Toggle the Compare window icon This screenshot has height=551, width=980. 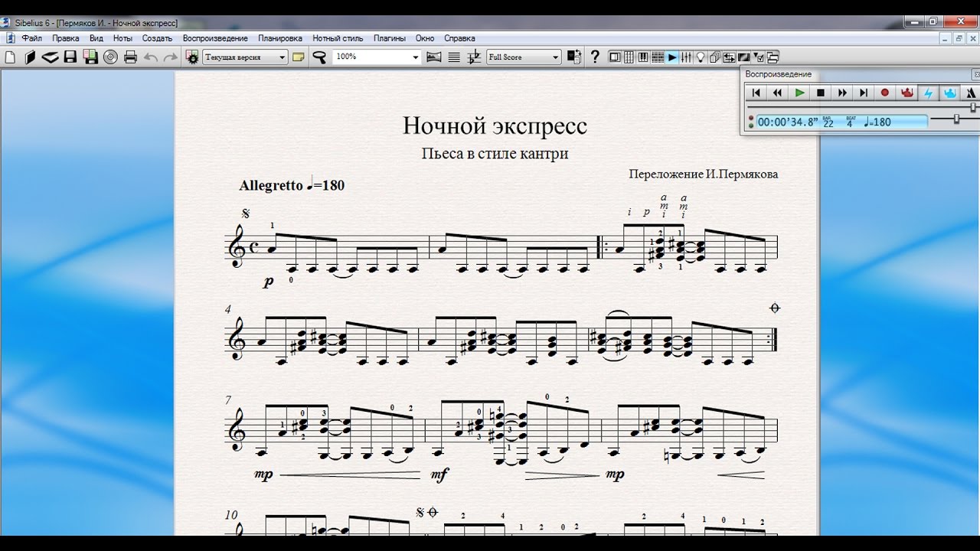pyautogui.click(x=729, y=57)
